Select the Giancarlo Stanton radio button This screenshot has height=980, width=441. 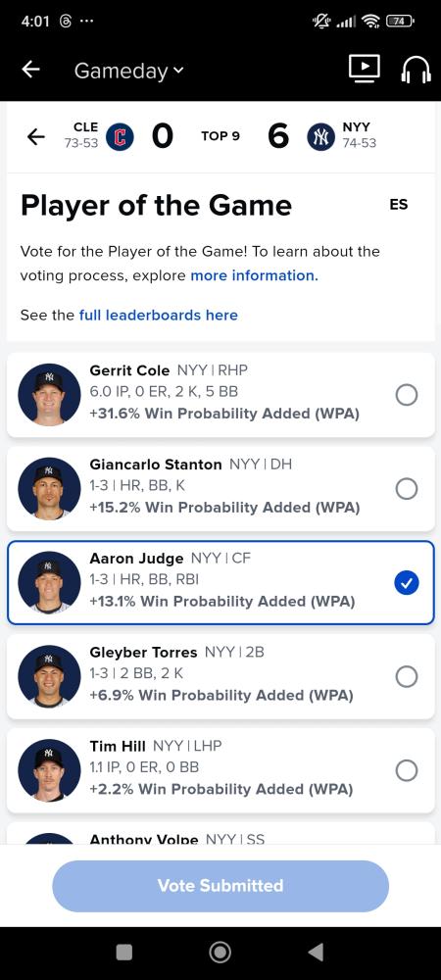click(x=407, y=488)
